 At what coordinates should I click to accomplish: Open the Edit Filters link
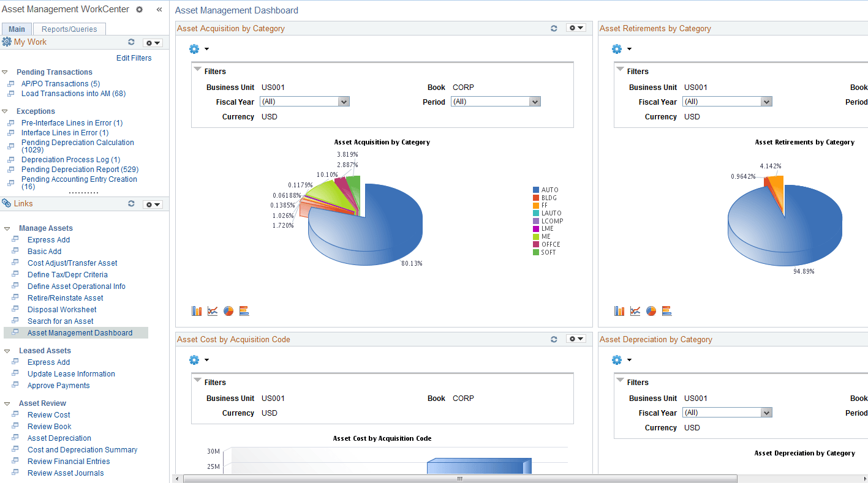tap(134, 58)
